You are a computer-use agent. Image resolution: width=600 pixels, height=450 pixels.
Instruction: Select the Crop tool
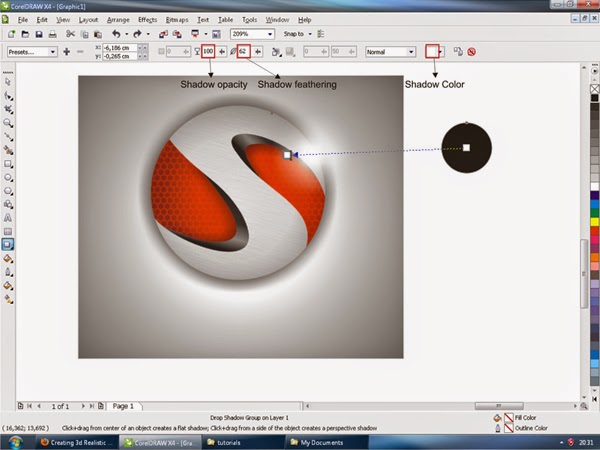(x=8, y=109)
